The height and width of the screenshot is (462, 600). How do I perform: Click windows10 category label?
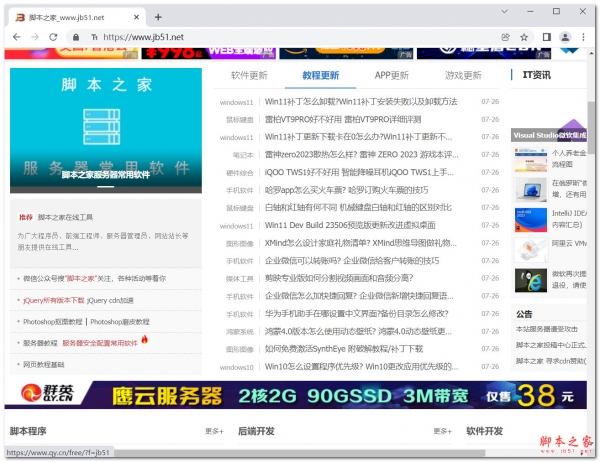pos(236,367)
